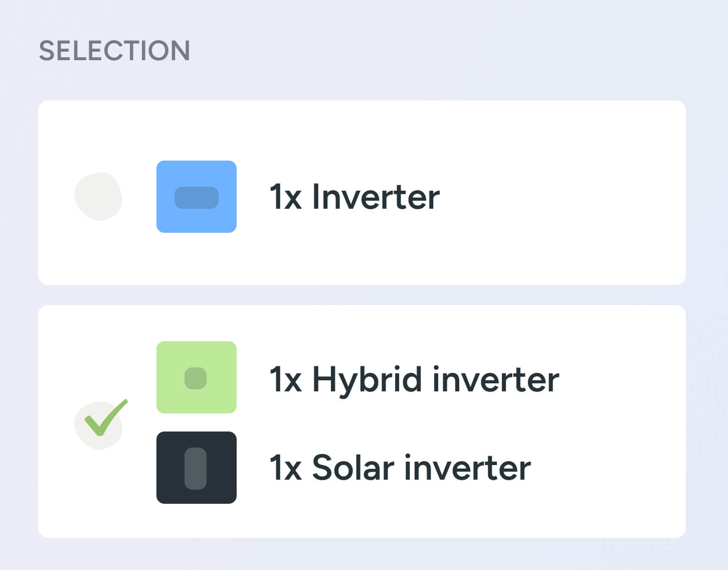Select the empty radio circle next to 1x Inverter
The width and height of the screenshot is (728, 570).
point(99,198)
